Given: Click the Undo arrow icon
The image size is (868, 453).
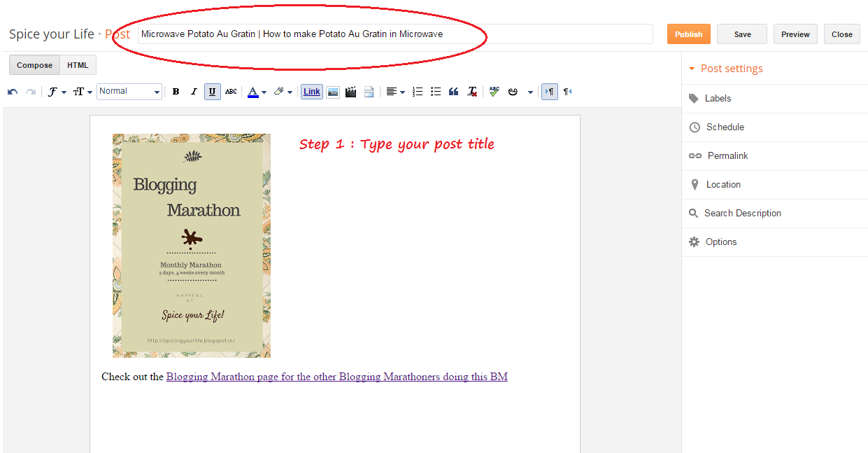Looking at the screenshot, I should click(12, 91).
